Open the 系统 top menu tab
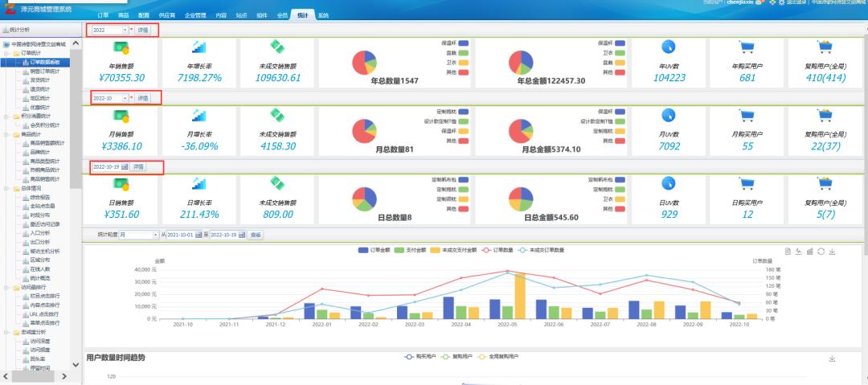The width and height of the screenshot is (868, 385). tap(323, 15)
